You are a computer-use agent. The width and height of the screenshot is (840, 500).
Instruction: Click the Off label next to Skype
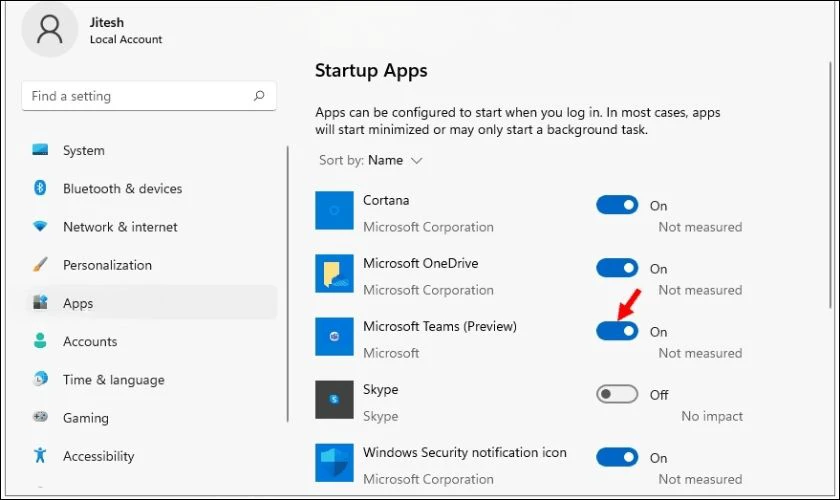[659, 395]
